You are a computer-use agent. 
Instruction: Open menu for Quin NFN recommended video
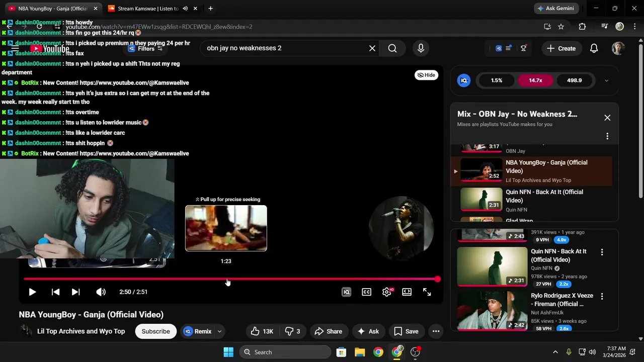(602, 252)
